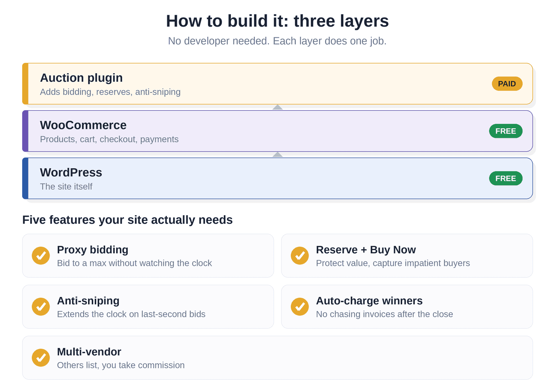Image resolution: width=555 pixels, height=392 pixels.
Task: Click the "Anti-sniping" feature title
Action: 88,301
